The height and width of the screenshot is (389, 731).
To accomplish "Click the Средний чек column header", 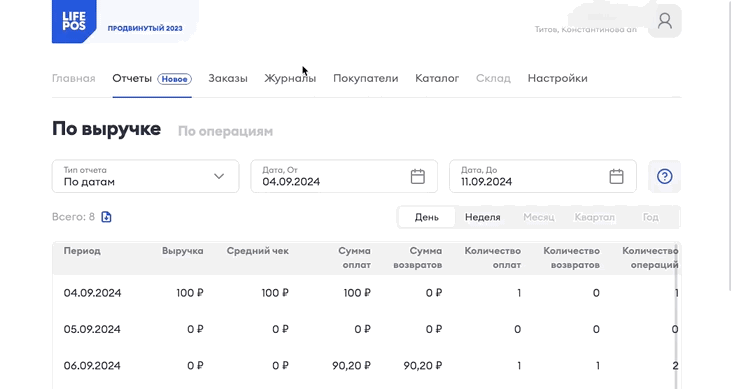I will 258,251.
